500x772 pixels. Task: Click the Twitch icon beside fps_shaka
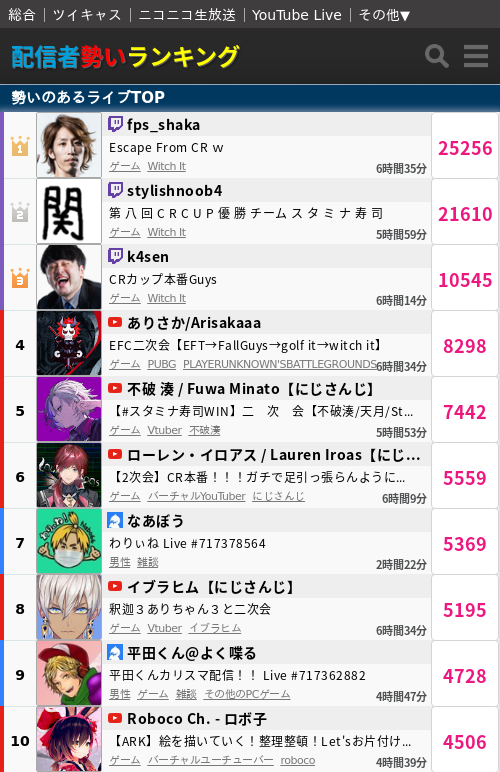115,124
